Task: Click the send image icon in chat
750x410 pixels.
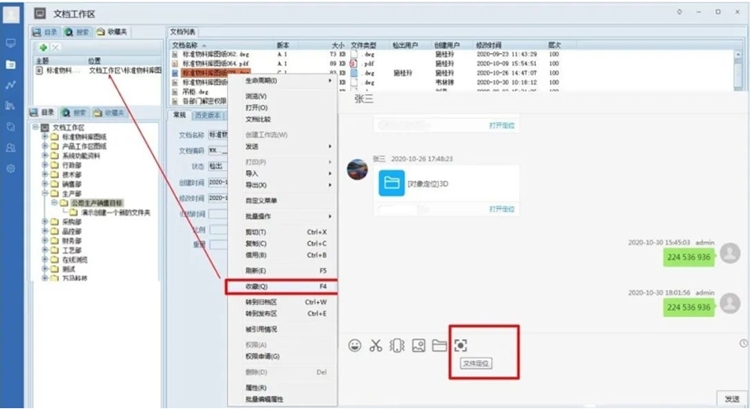Action: coord(418,346)
